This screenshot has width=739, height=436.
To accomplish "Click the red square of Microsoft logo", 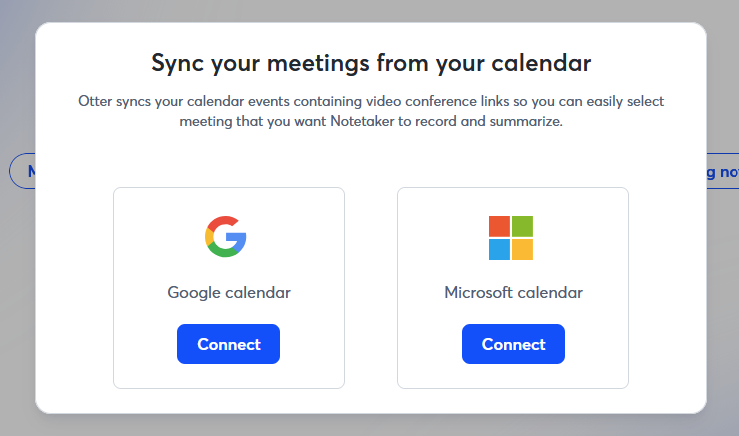I will pos(499,226).
